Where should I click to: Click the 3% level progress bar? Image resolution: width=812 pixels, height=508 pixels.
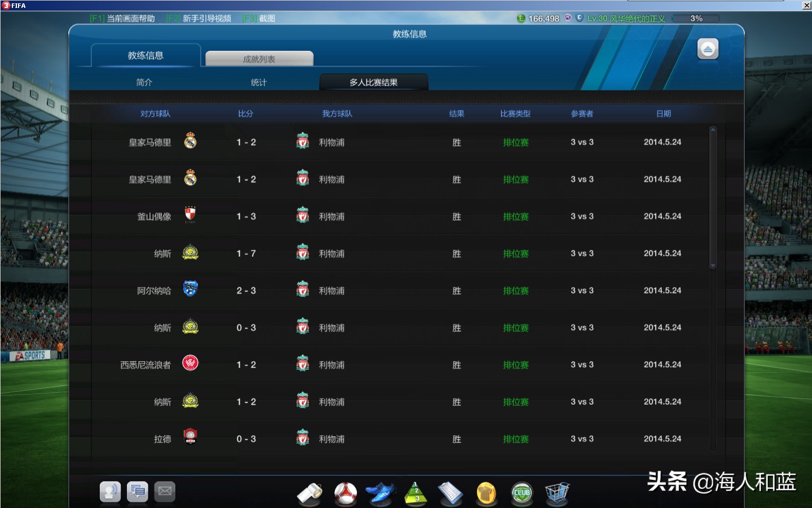point(695,18)
